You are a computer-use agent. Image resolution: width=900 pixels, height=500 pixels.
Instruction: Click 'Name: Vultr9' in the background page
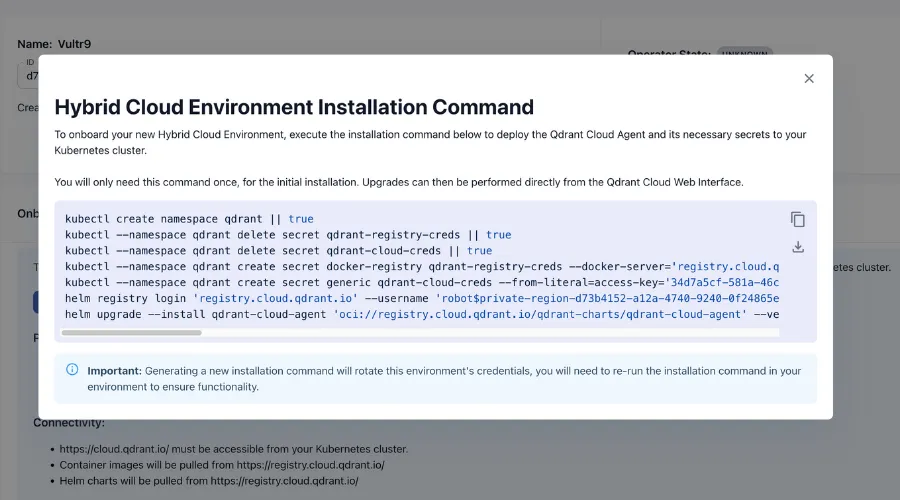(54, 44)
